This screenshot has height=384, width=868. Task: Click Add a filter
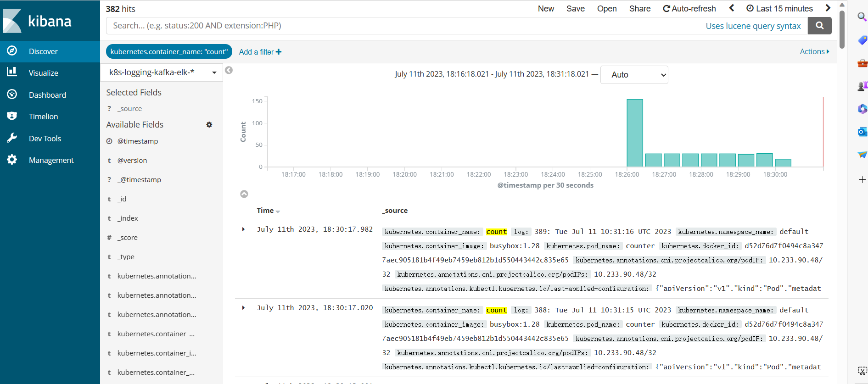260,52
